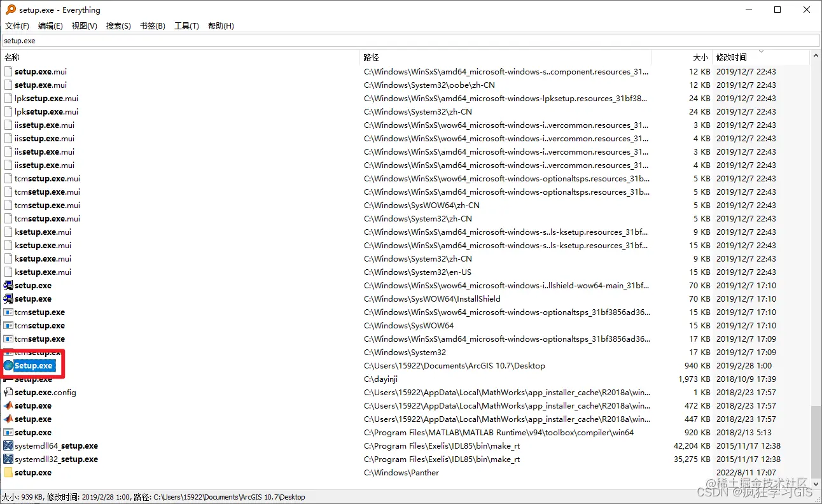Click the C:\Windows\SysWOW64\zh-CN path cell
The image size is (822, 504).
tap(422, 206)
